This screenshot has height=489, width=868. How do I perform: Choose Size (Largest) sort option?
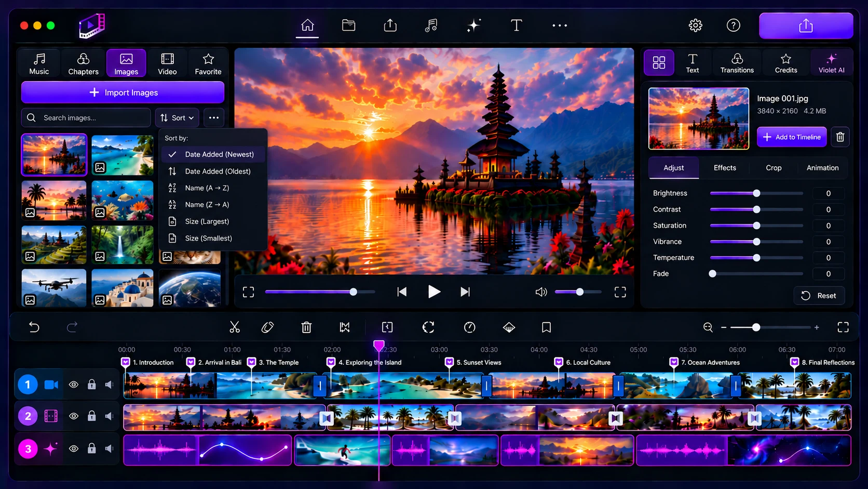click(x=213, y=221)
